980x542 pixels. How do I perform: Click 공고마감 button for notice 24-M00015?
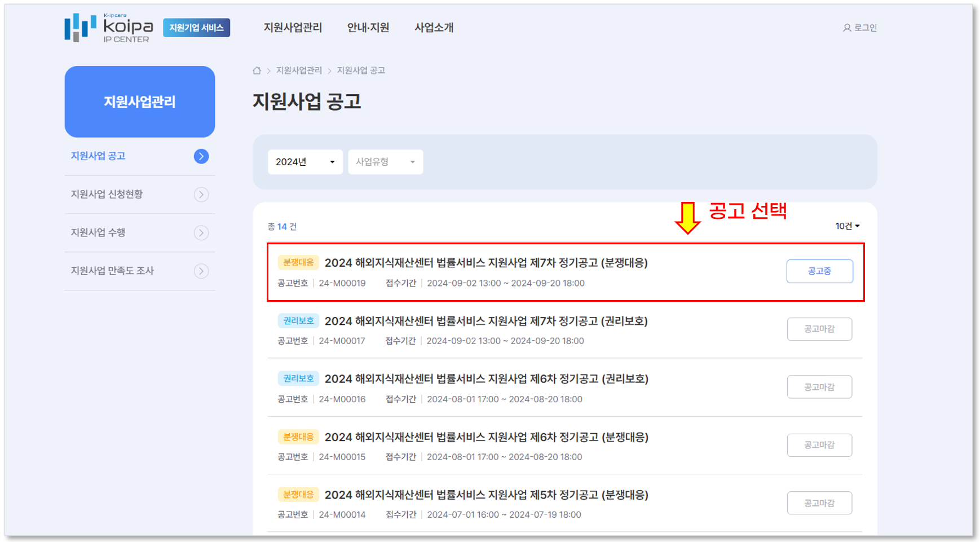click(x=819, y=445)
